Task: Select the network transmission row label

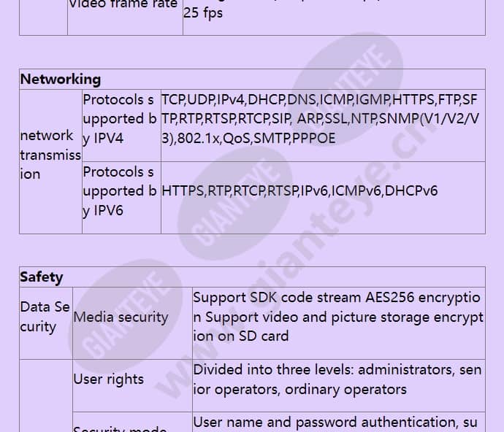Action: (x=50, y=155)
